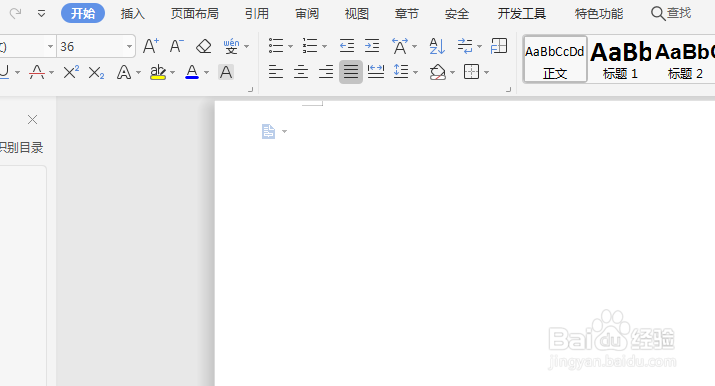Open line spacing dropdown arrow
The height and width of the screenshot is (386, 715).
[415, 72]
